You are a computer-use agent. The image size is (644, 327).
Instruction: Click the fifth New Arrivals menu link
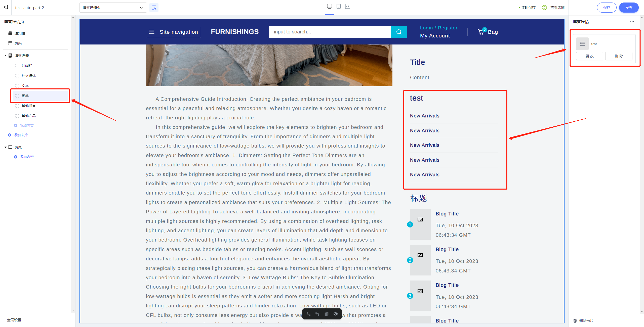(x=425, y=175)
